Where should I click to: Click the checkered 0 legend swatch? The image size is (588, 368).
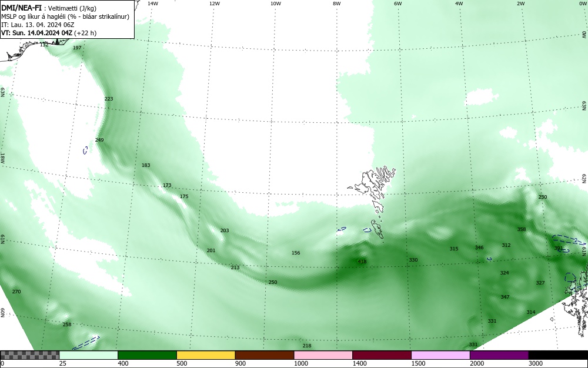pyautogui.click(x=29, y=355)
